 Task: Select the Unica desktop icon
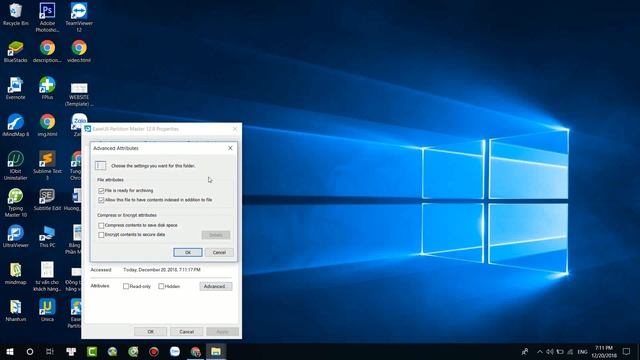(47, 311)
